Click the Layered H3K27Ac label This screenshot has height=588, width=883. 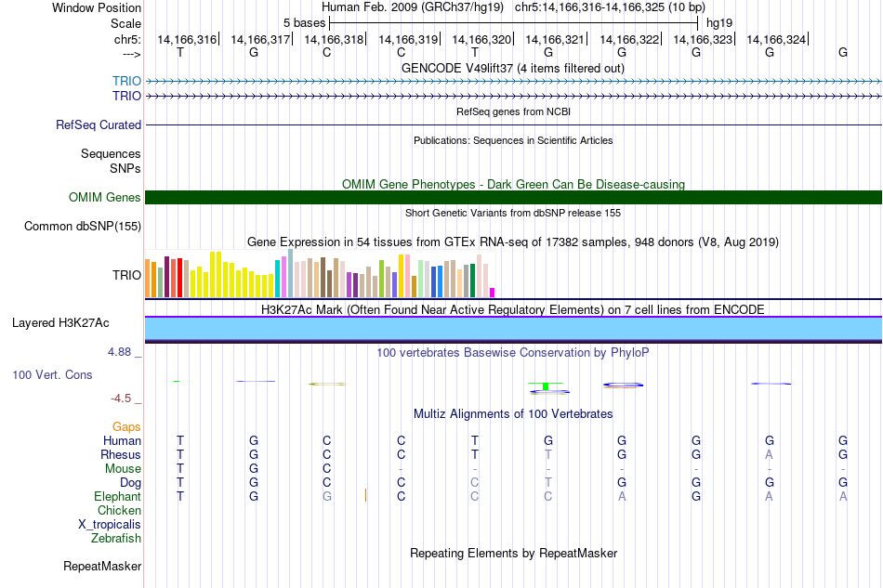point(60,323)
